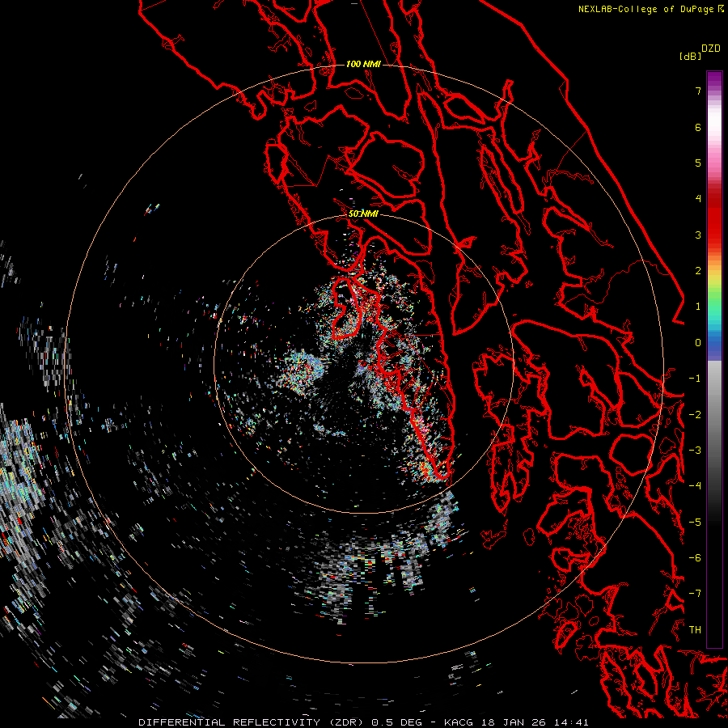Click the -1 dB value on color scale
The width and height of the screenshot is (728, 728).
(695, 379)
